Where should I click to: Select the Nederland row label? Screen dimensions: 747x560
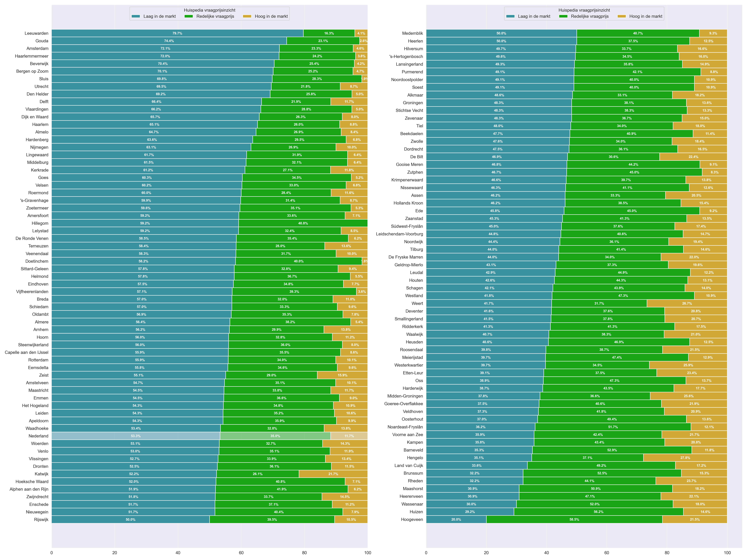38,436
